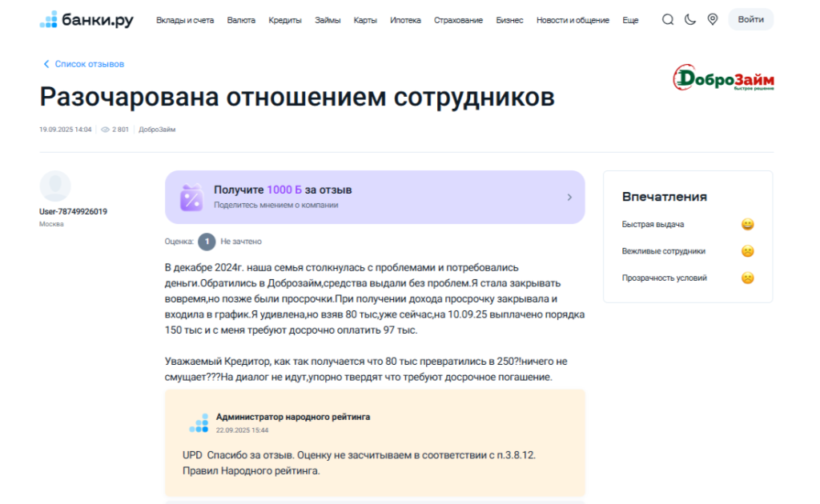Screen dimensions: 820x504
Task: Click the rating badge showing 1
Action: (207, 242)
